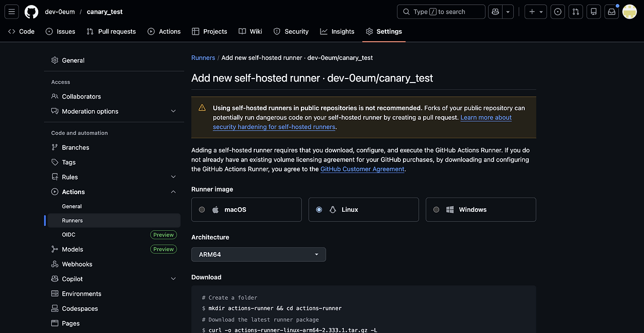The height and width of the screenshot is (333, 644).
Task: Switch to the Actions tab
Action: pos(164,31)
